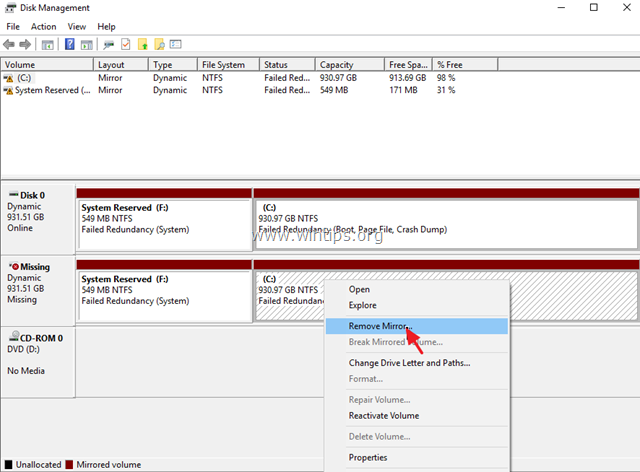Open the Action menu

tap(43, 26)
